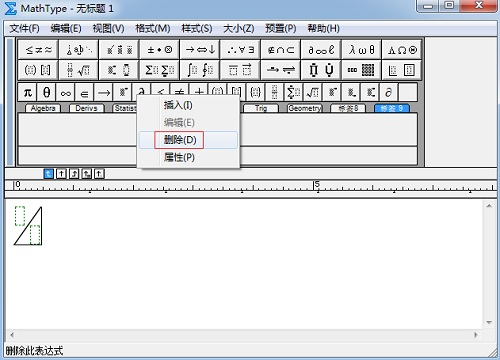Click the upper slot of the slash fraction
This screenshot has height=360, width=500.
20,216
